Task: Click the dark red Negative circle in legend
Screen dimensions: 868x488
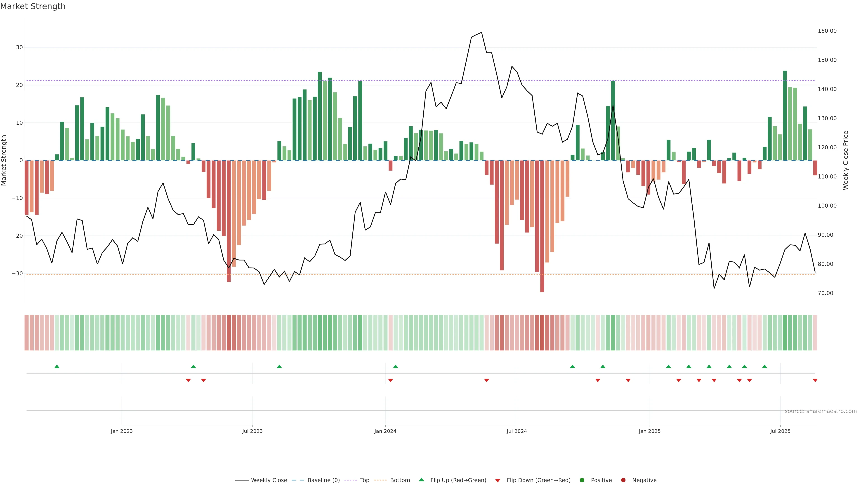Action: [623, 480]
